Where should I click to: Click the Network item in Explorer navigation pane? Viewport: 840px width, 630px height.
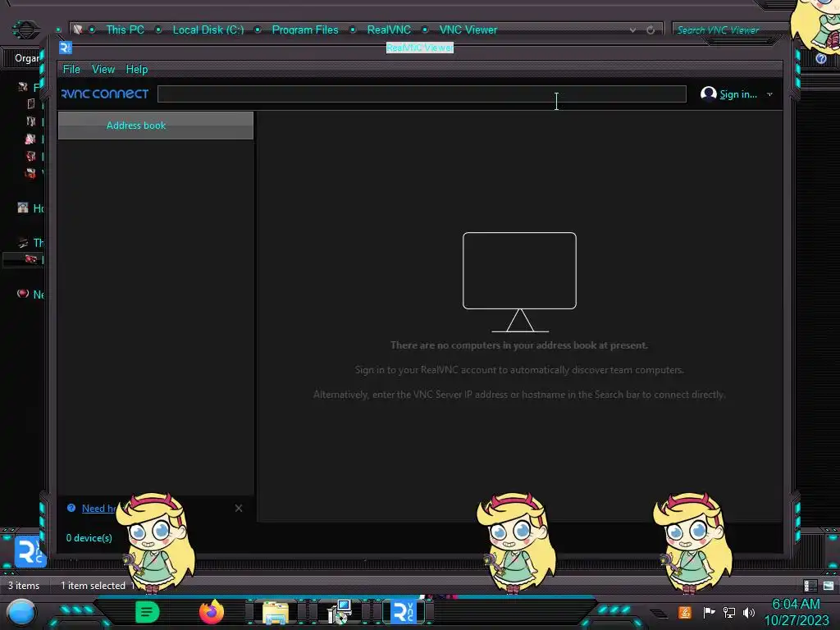(30, 294)
